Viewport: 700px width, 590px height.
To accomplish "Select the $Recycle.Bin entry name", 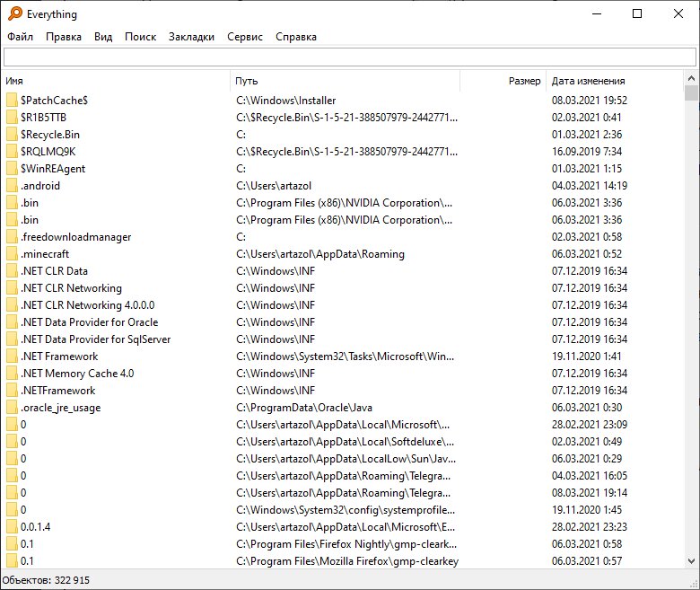I will coord(50,135).
